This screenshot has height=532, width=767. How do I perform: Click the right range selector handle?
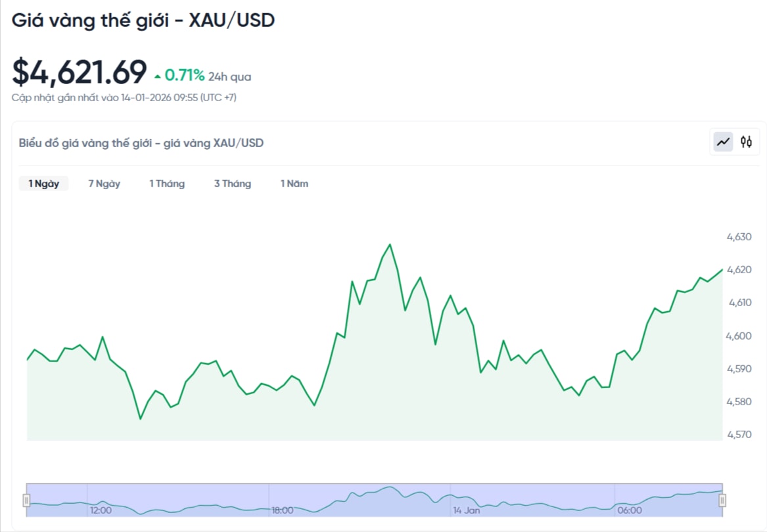[x=723, y=499]
